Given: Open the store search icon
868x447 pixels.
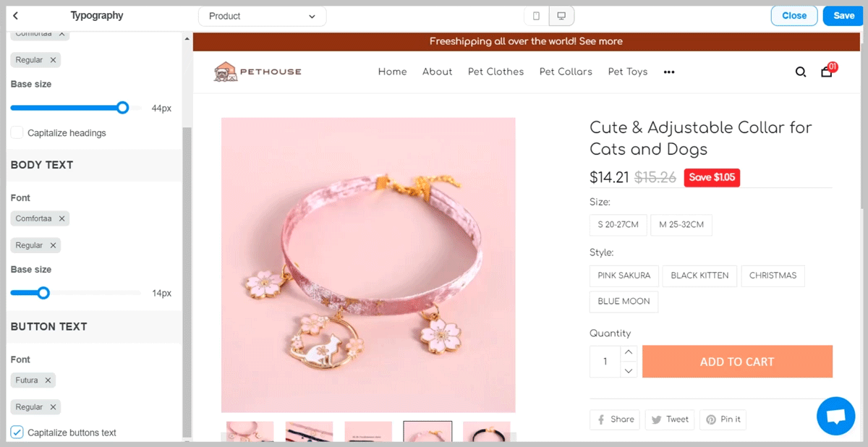Looking at the screenshot, I should click(x=801, y=72).
